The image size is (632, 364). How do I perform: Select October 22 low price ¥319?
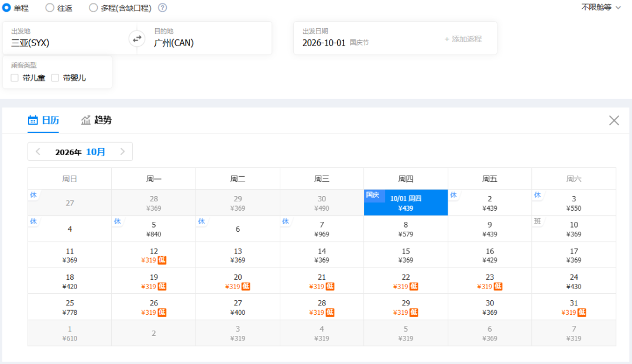406,281
